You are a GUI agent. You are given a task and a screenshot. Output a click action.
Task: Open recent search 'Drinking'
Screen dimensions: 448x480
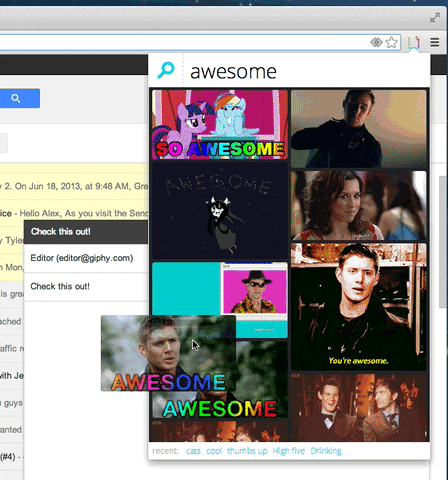click(x=326, y=451)
